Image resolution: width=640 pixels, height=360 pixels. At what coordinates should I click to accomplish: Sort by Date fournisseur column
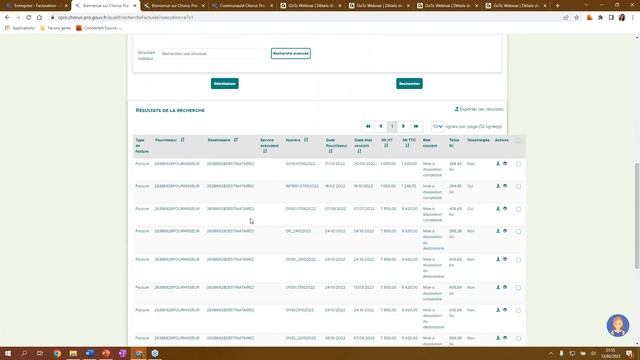coord(331,151)
